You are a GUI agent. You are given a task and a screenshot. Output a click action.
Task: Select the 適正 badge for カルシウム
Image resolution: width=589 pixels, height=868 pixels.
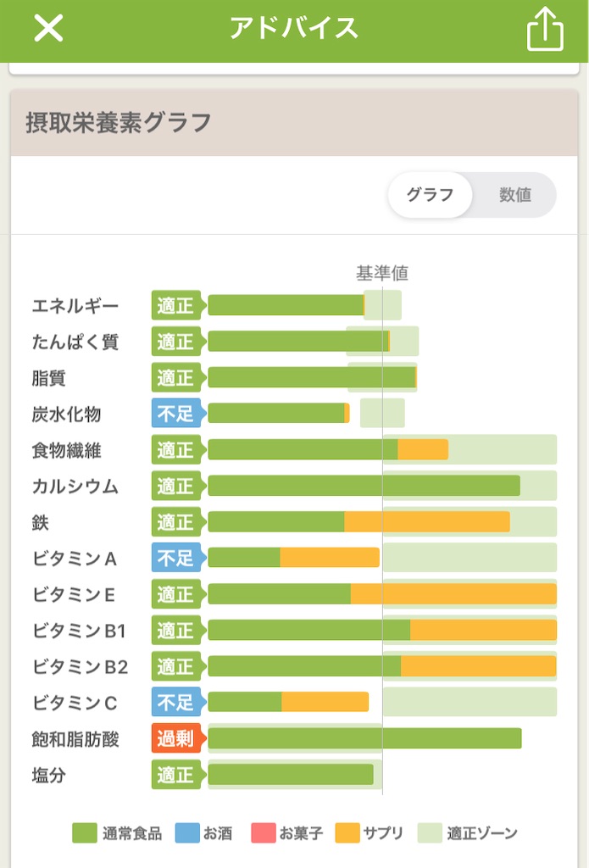pos(175,487)
